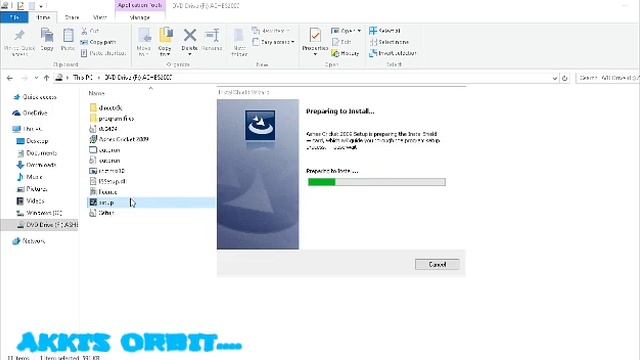Select the Cut scissors command
This screenshot has width=640, height=360.
90,31
